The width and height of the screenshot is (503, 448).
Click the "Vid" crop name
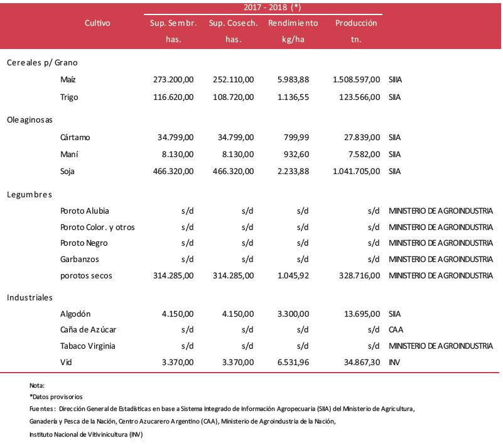coord(66,363)
